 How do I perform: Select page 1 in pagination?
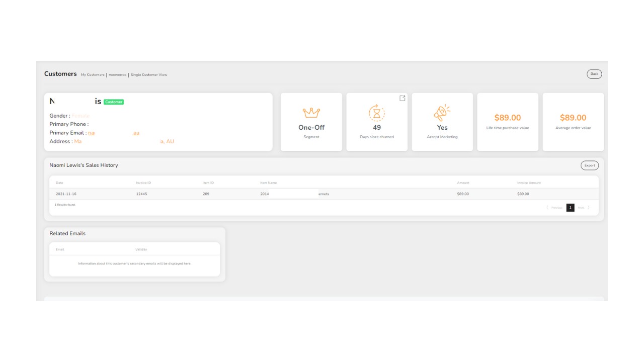click(570, 208)
